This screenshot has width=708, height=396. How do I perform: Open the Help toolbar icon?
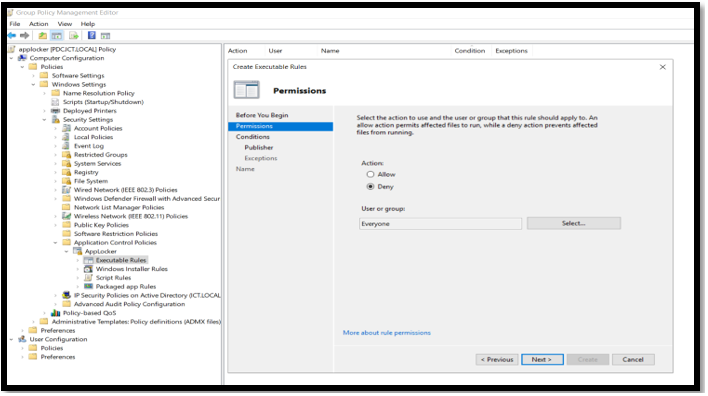coord(92,36)
